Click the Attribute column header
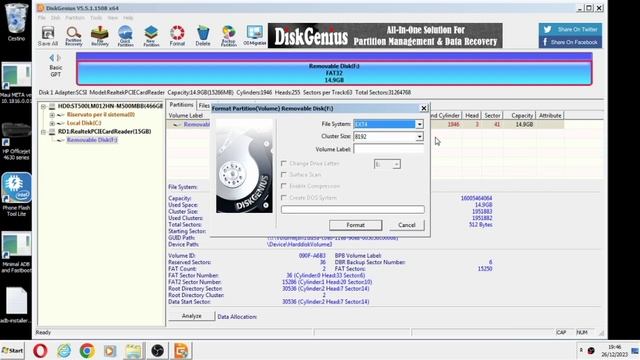Screen dimensions: 640x360 (550, 116)
